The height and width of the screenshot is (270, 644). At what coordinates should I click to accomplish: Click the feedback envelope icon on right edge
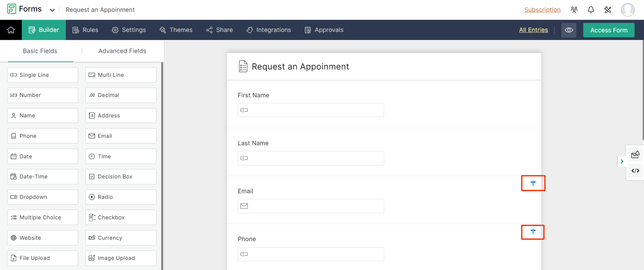[635, 154]
